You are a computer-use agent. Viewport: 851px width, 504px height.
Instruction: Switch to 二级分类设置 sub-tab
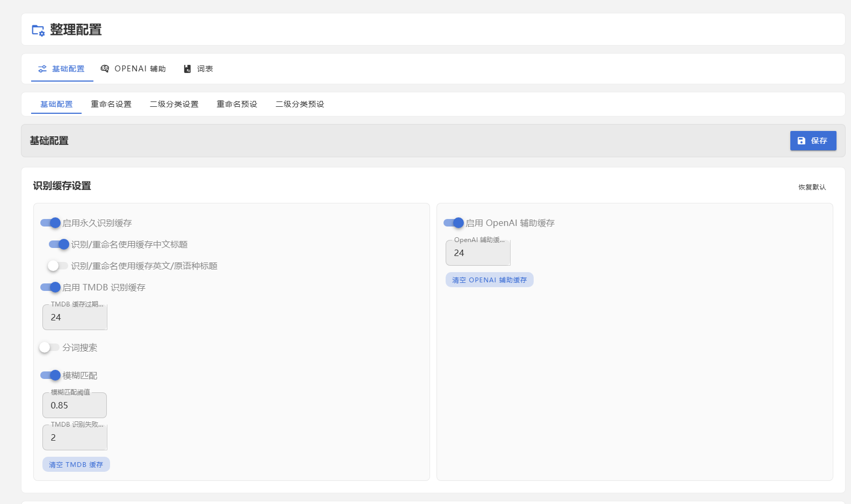(x=174, y=104)
